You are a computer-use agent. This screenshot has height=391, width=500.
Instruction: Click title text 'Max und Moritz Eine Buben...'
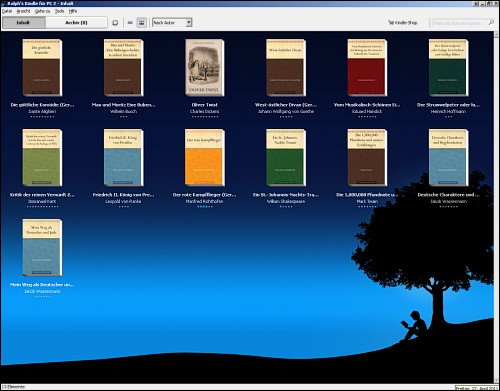(x=123, y=105)
